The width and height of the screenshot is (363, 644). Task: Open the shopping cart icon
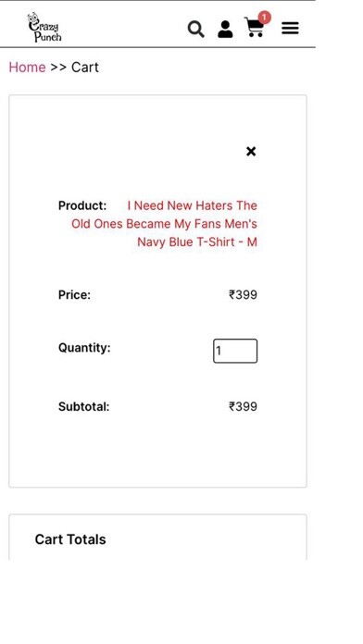coord(254,27)
